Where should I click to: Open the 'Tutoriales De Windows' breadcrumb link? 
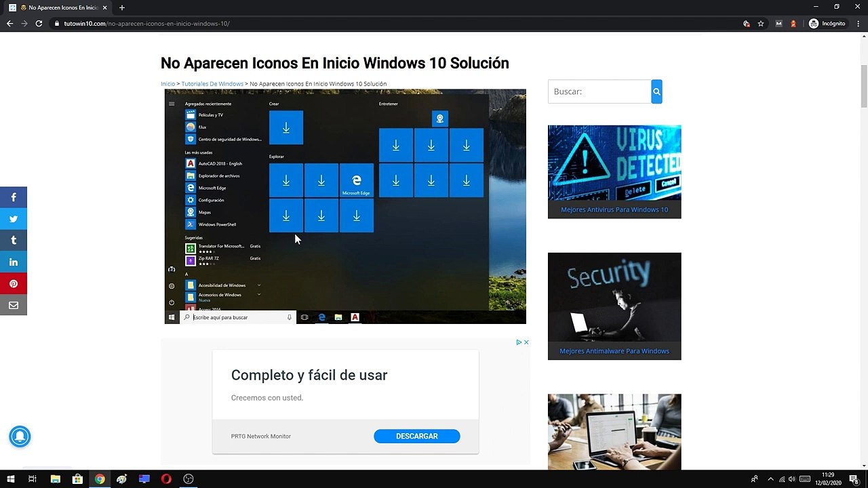(212, 84)
